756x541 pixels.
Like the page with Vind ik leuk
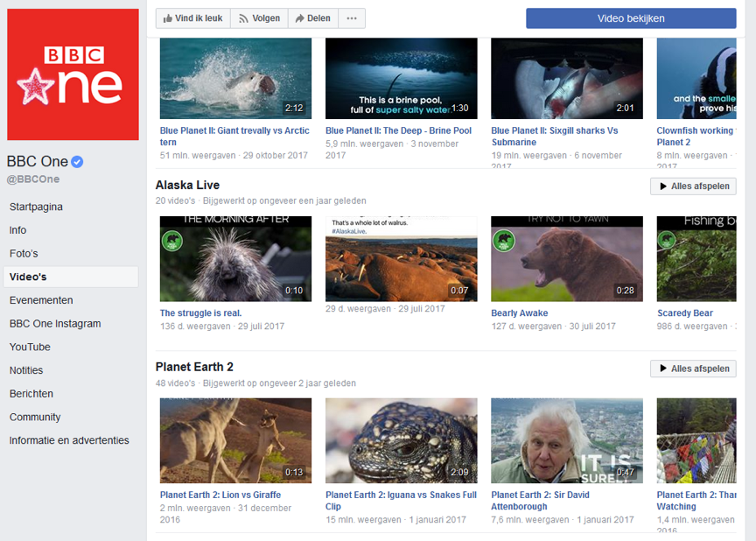(192, 18)
